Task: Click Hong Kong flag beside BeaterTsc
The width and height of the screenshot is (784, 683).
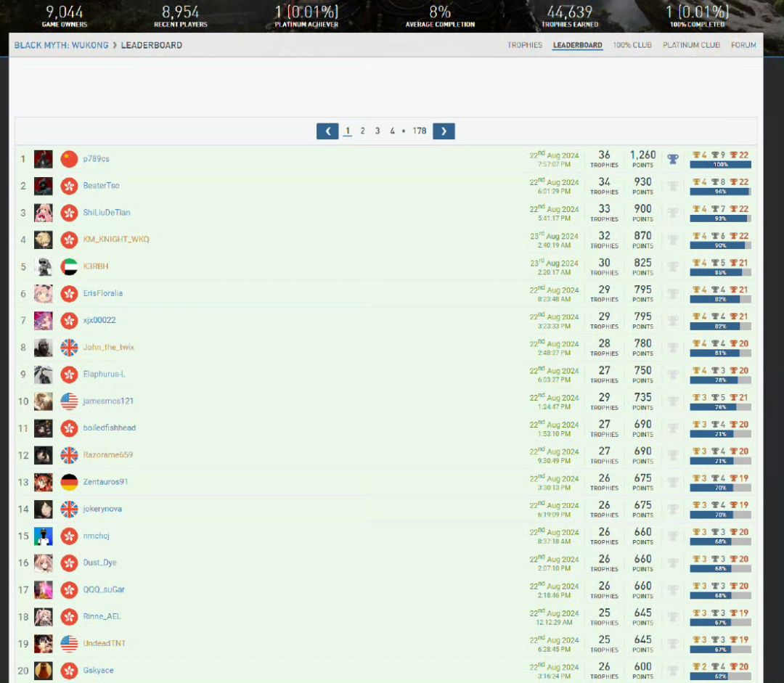Action: [69, 186]
